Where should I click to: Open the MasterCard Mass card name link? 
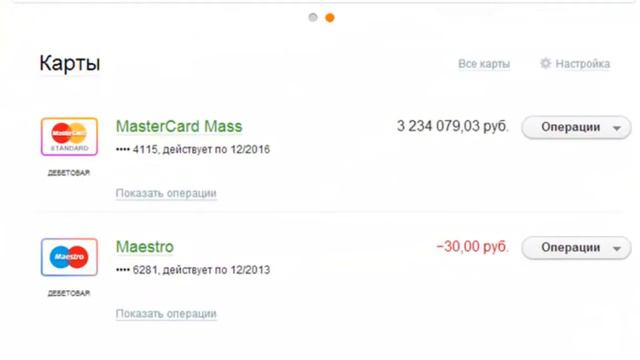[x=179, y=127]
